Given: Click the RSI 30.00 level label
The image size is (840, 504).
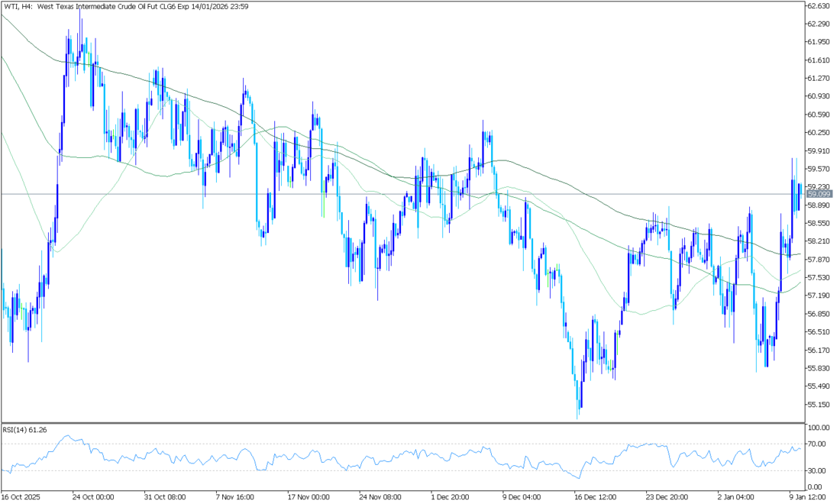Looking at the screenshot, I should (x=816, y=470).
